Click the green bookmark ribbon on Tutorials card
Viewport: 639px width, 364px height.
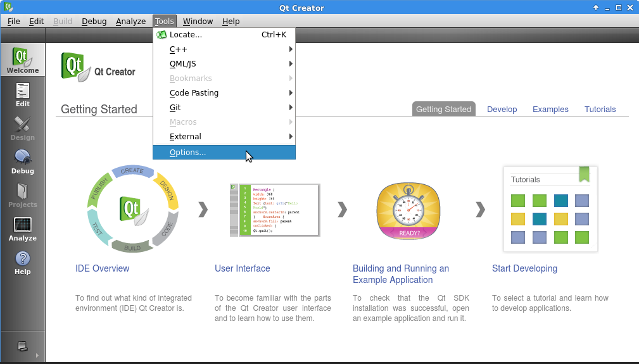(584, 174)
